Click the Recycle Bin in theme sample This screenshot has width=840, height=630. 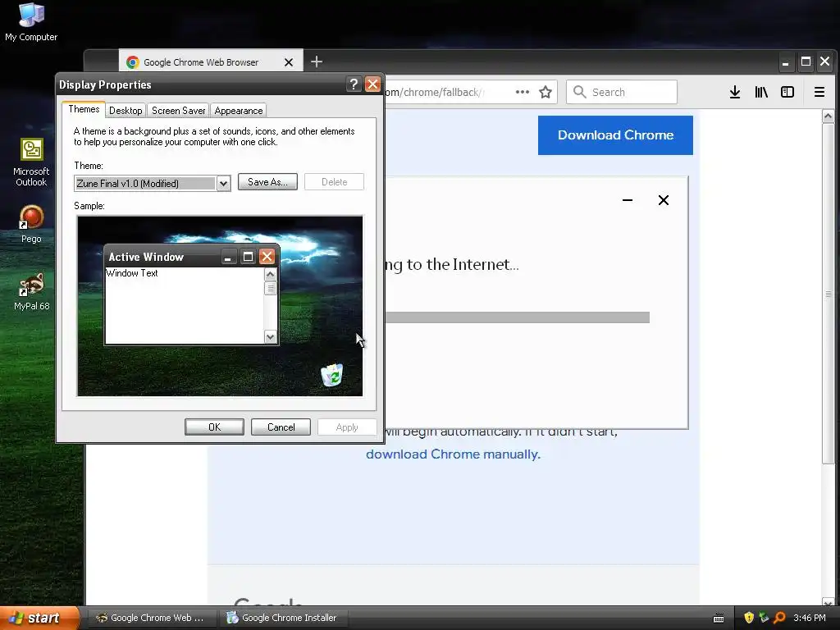332,374
